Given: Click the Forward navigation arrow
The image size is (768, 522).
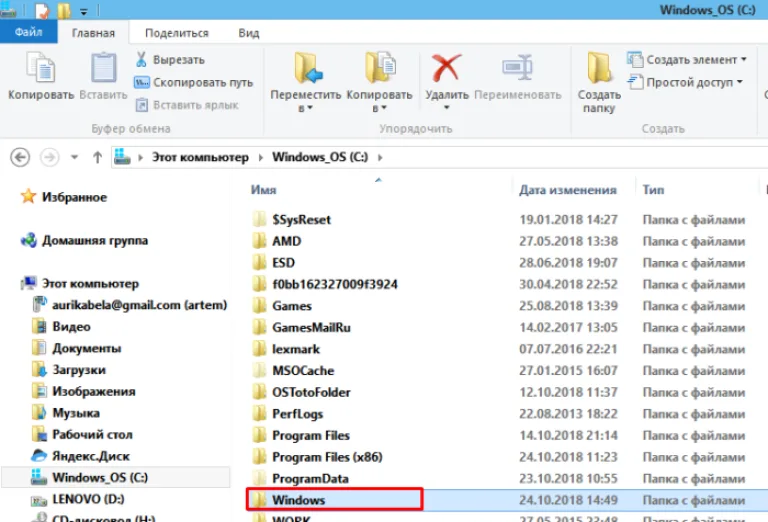Looking at the screenshot, I should coord(49,157).
